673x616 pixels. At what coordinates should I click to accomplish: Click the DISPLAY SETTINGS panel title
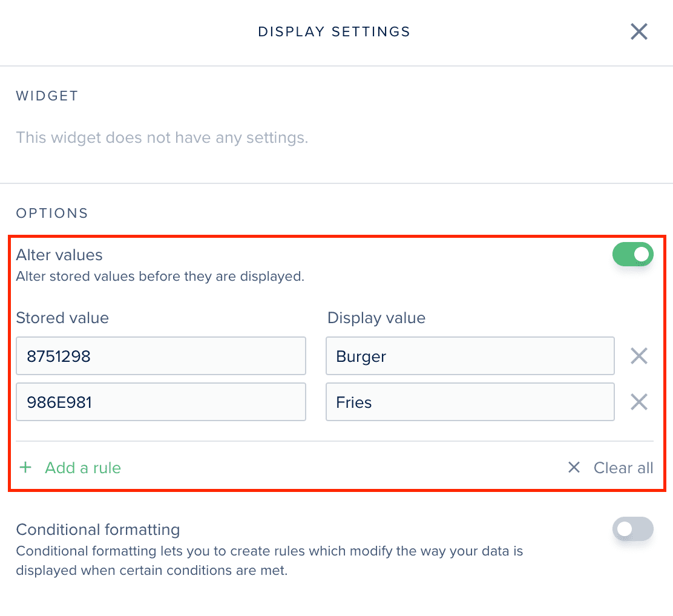coord(334,31)
